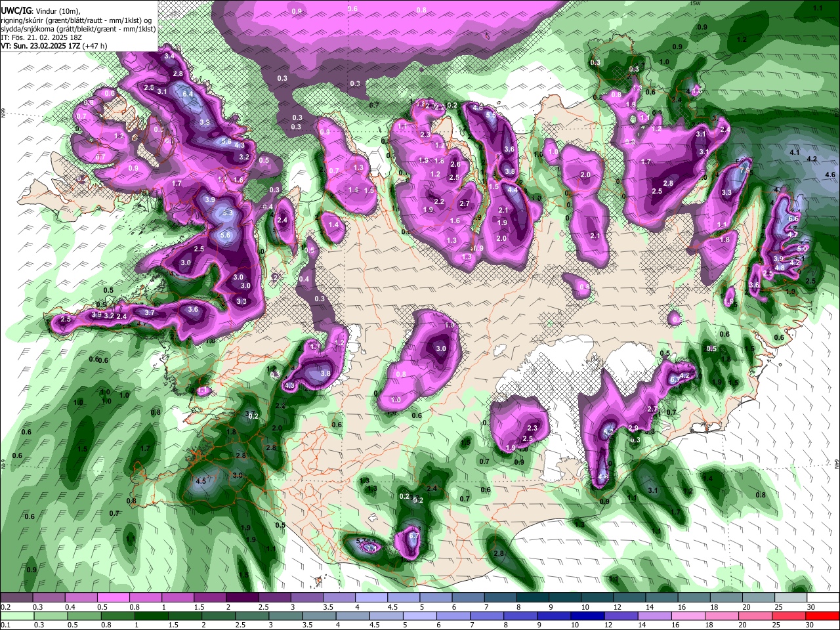Click the bright pink snow swatch between 0.5 and 0.8
The width and height of the screenshot is (840, 630).
113,598
